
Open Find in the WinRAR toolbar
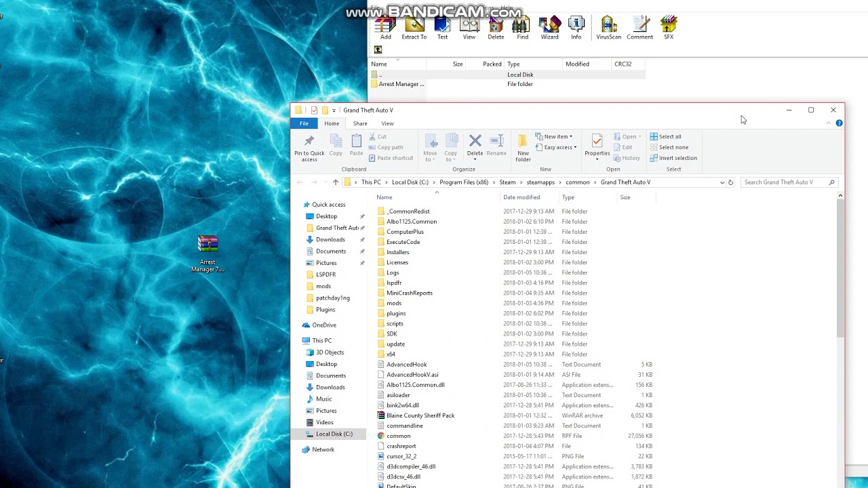(522, 28)
